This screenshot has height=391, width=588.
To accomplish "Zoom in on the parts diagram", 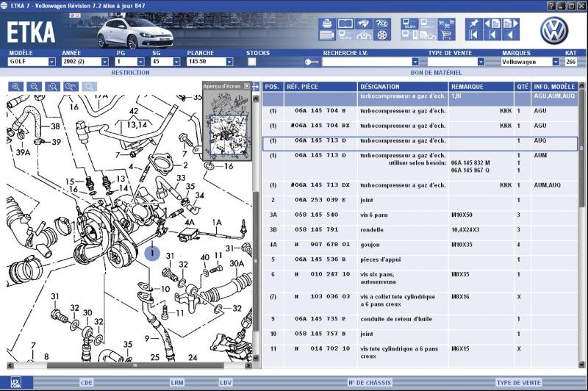I will (15, 87).
